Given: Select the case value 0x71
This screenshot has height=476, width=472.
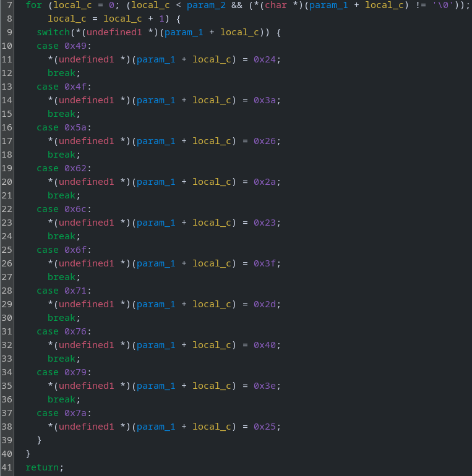Looking at the screenshot, I should click(x=75, y=291).
